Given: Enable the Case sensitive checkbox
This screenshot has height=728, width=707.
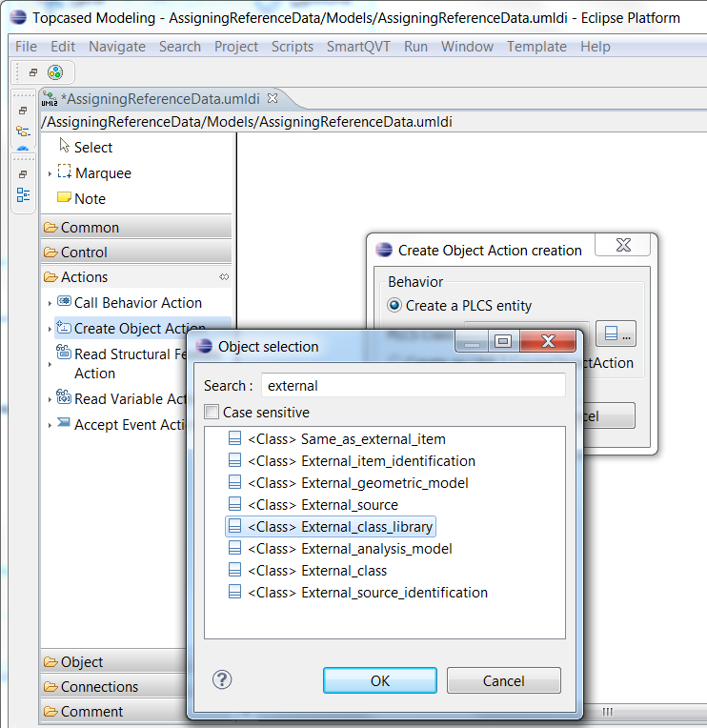Looking at the screenshot, I should point(212,413).
